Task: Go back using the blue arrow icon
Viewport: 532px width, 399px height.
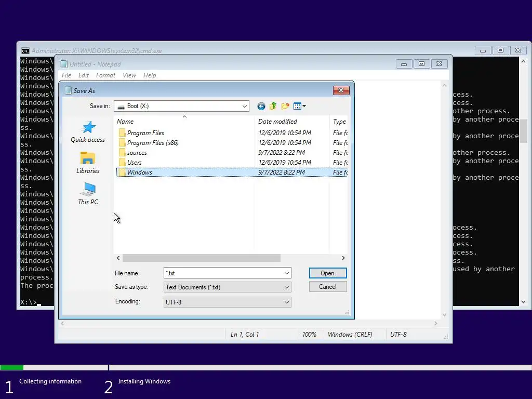Action: pyautogui.click(x=261, y=106)
